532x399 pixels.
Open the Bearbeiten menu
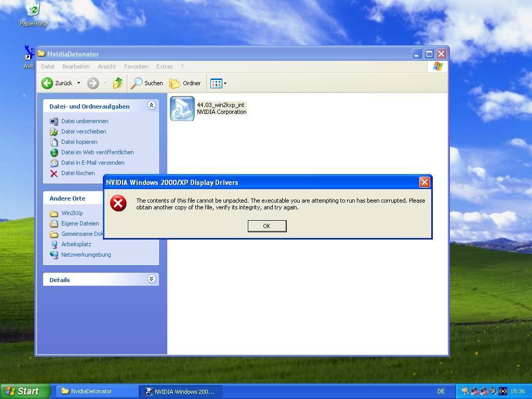pos(76,66)
